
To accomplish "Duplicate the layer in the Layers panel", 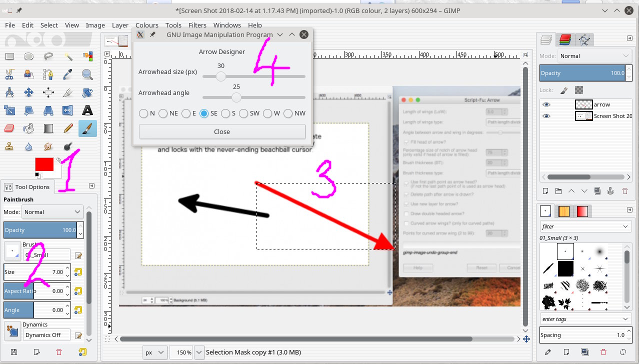I will (597, 191).
